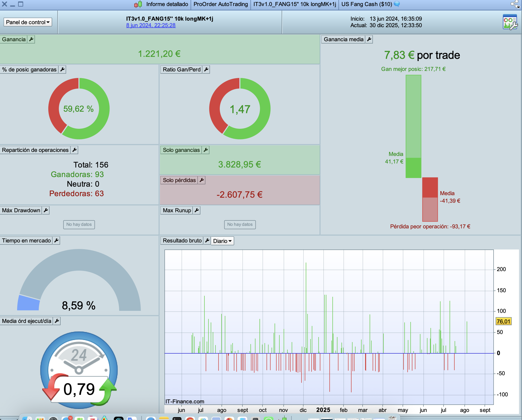The width and height of the screenshot is (522, 420).
Task: Click the Resultado bruto wrench icon
Action: coord(207,240)
